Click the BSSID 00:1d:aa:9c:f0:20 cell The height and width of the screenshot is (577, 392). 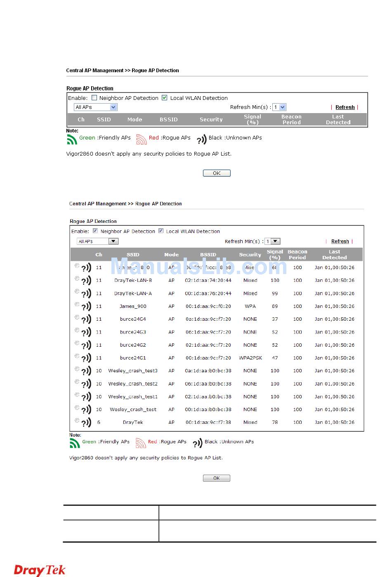click(x=208, y=307)
